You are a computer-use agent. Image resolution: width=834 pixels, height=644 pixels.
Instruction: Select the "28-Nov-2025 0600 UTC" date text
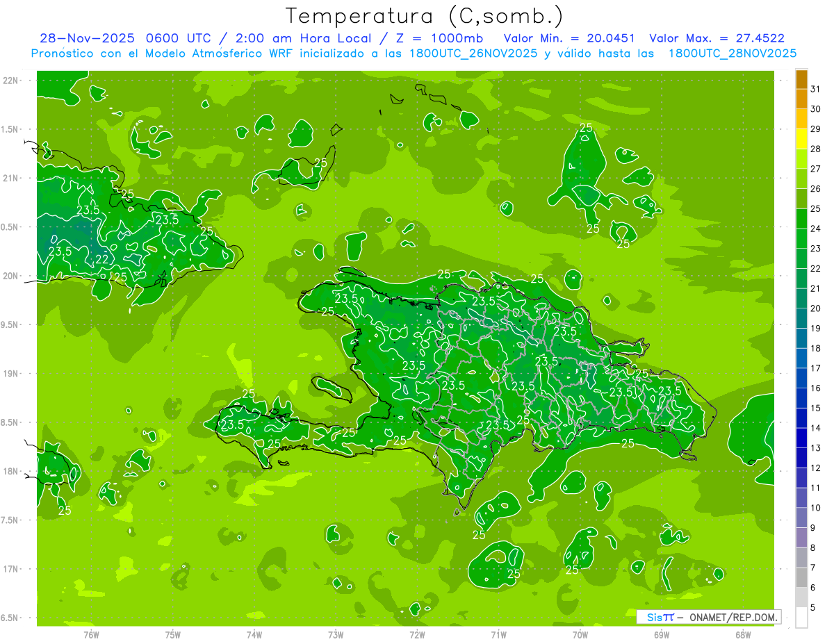click(126, 38)
